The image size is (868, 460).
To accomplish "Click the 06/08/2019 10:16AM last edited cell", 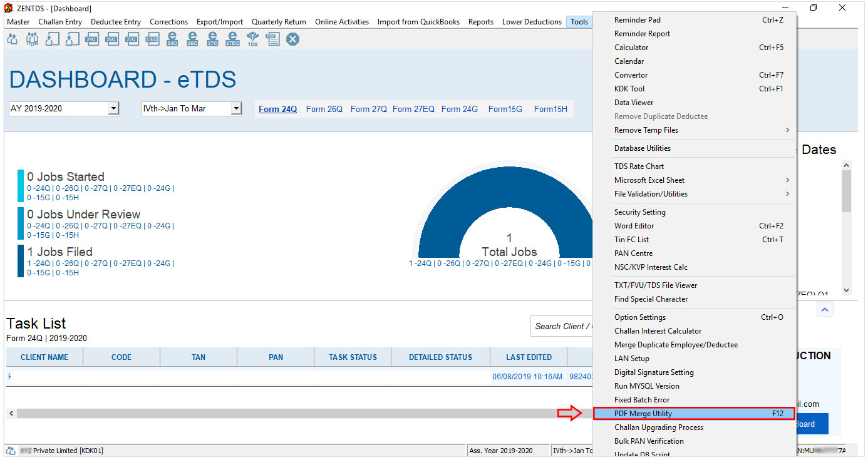I will [527, 377].
